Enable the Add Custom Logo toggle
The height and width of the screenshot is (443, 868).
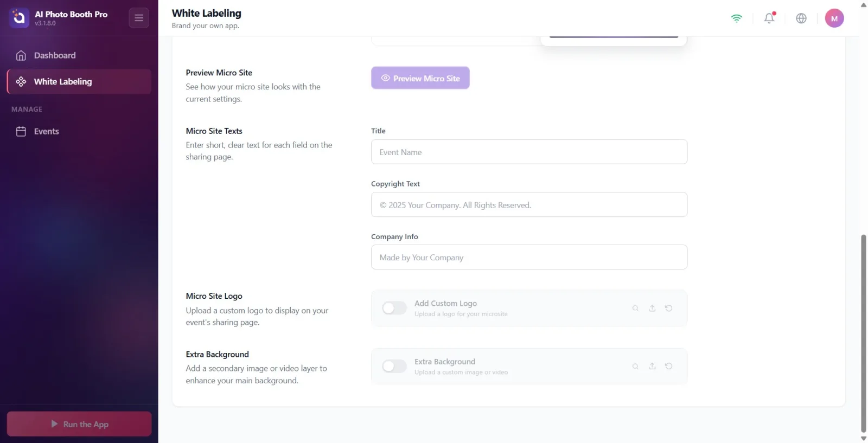394,308
